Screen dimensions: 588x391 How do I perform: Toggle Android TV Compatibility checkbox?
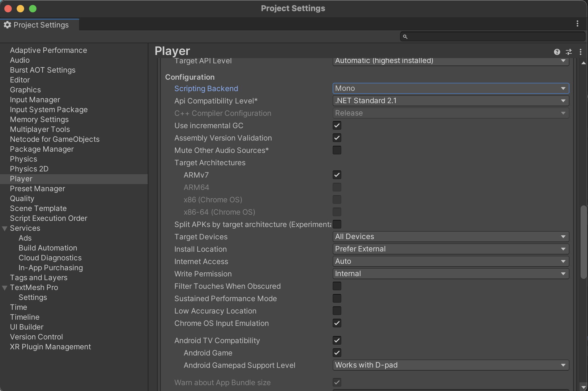[x=337, y=340]
